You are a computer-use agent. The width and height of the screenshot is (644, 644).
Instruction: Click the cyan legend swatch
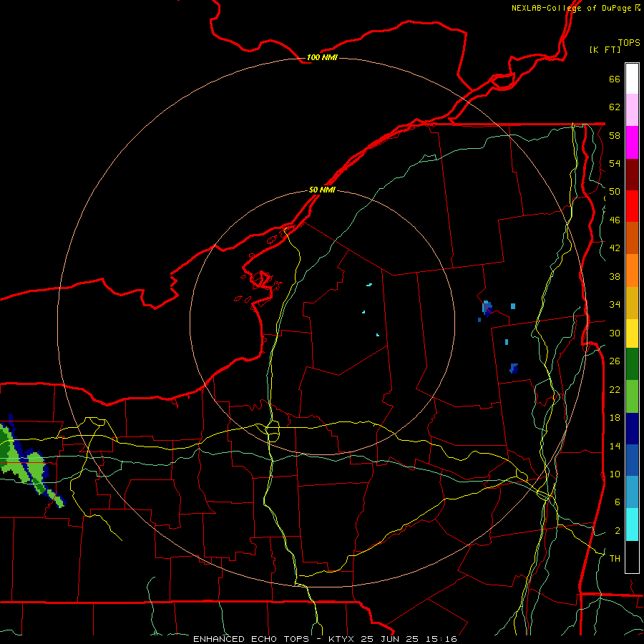(632, 525)
